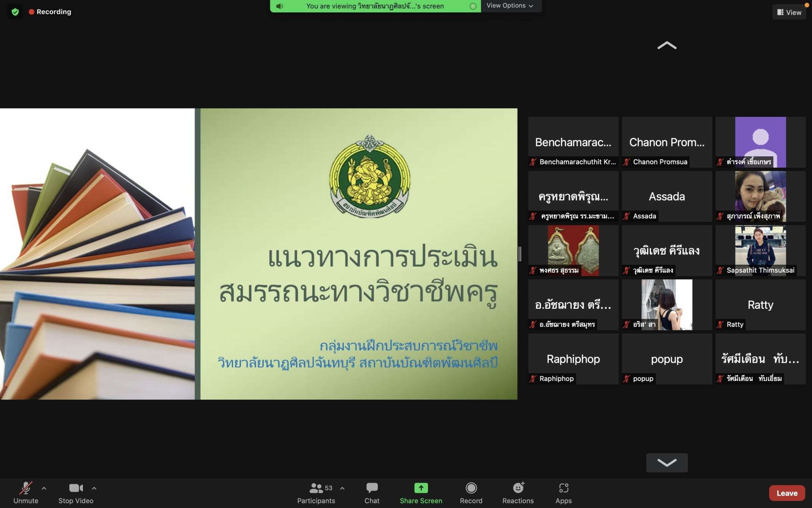Open Participants list with 53 members
The image size is (812, 508).
click(x=316, y=488)
